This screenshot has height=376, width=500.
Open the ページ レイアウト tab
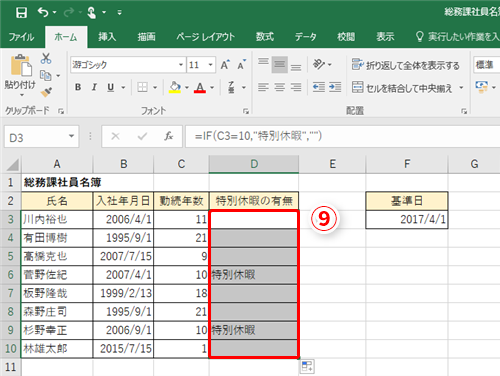(206, 37)
